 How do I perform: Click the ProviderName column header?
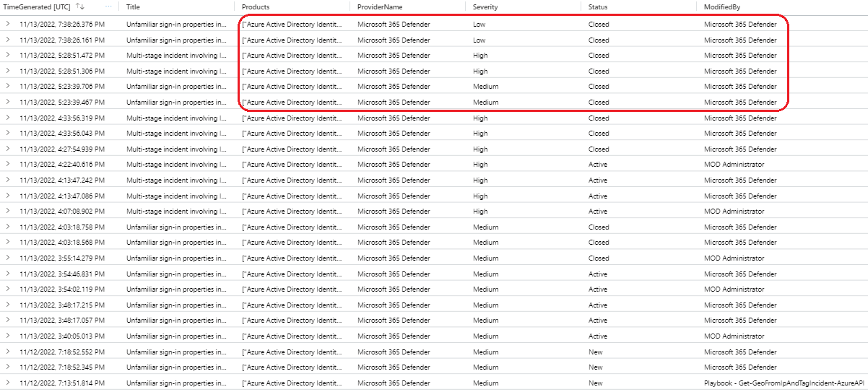pos(380,6)
